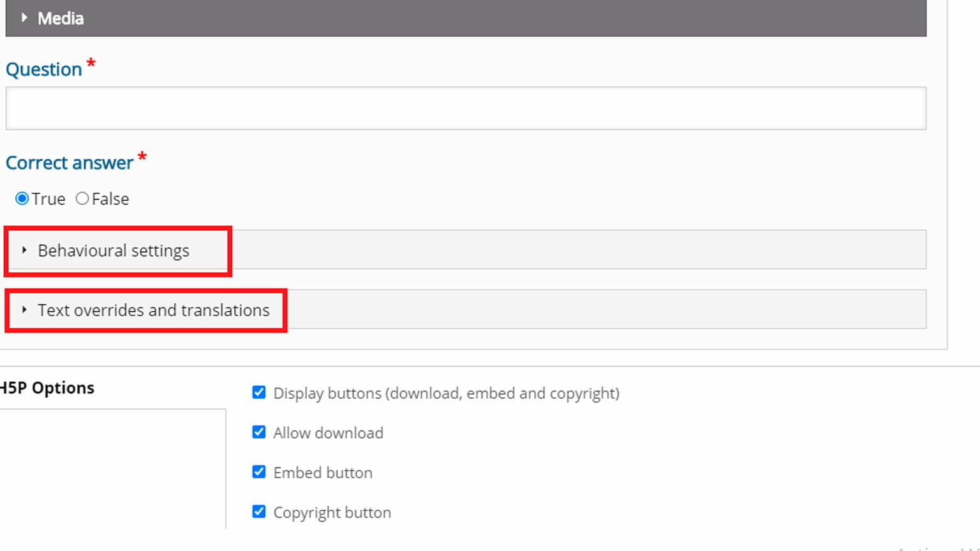Viewport: 980px width, 551px height.
Task: Toggle the Embed button checkbox
Action: [259, 472]
